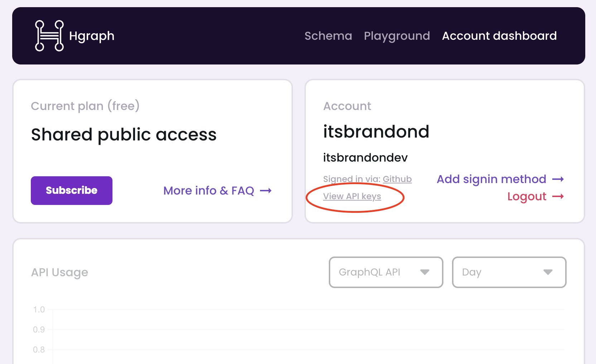Image resolution: width=596 pixels, height=364 pixels.
Task: Click the red arrow next to Logout
Action: tap(558, 196)
